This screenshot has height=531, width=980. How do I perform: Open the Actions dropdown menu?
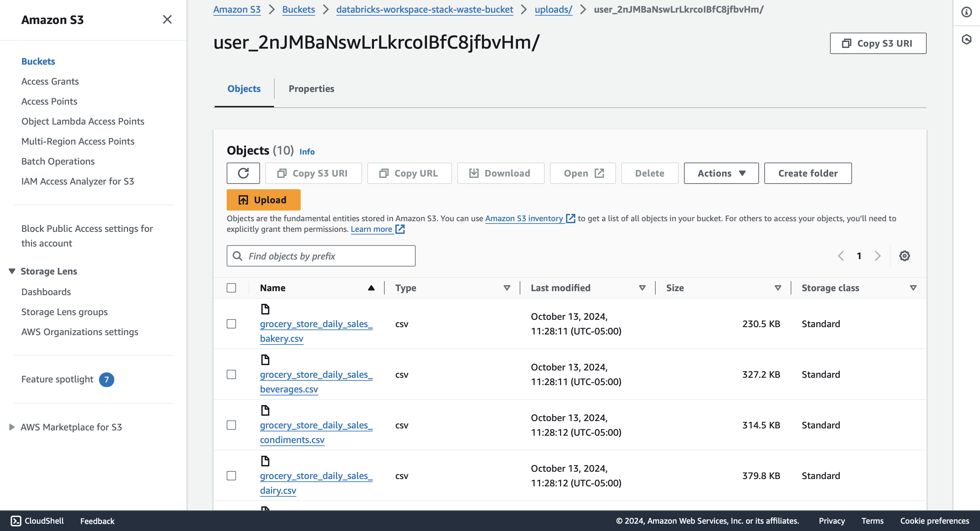click(721, 173)
